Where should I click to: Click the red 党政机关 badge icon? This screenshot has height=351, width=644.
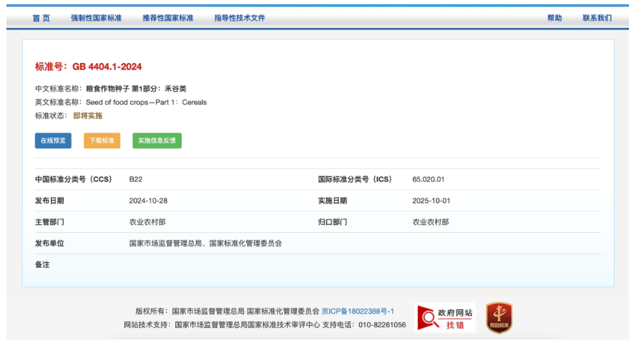tap(499, 317)
